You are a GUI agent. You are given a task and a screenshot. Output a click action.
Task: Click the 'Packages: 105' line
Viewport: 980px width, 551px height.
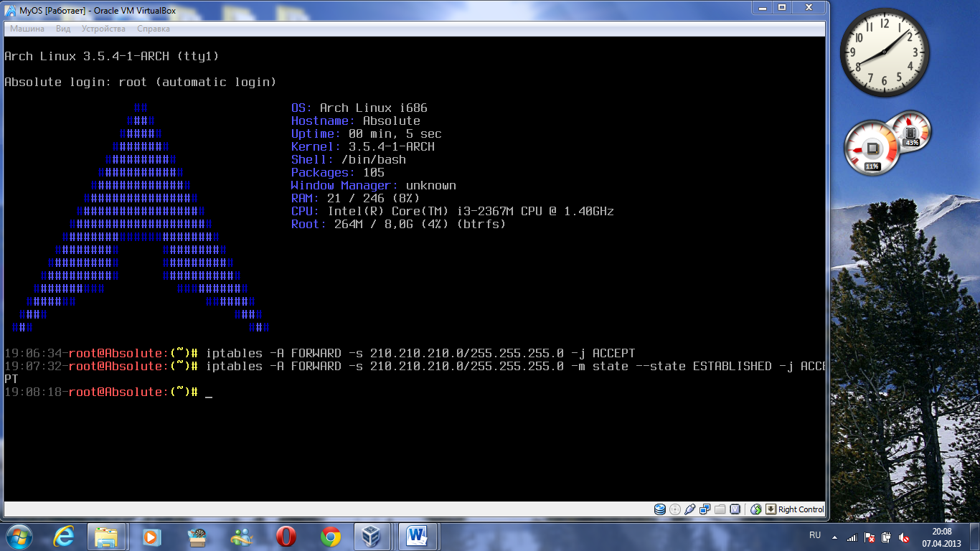[x=338, y=173]
